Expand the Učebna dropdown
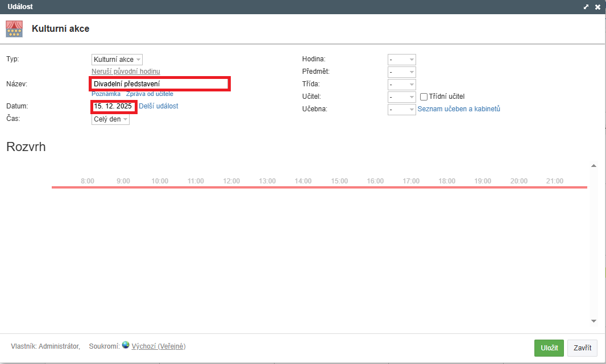The height and width of the screenshot is (364, 606). [x=401, y=110]
